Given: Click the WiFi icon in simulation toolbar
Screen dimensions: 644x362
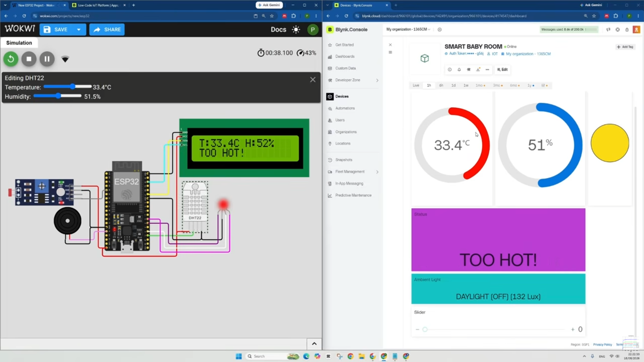Looking at the screenshot, I should (x=65, y=60).
